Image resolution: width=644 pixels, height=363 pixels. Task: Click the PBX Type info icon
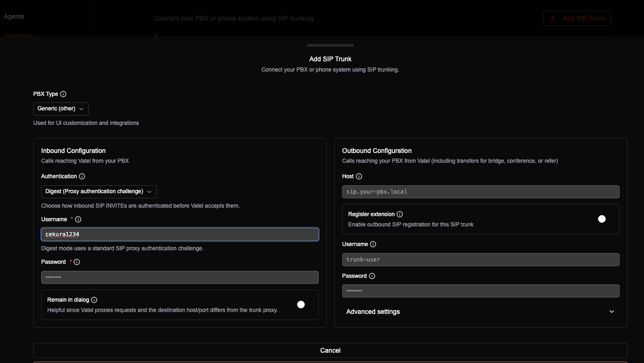[x=63, y=94]
